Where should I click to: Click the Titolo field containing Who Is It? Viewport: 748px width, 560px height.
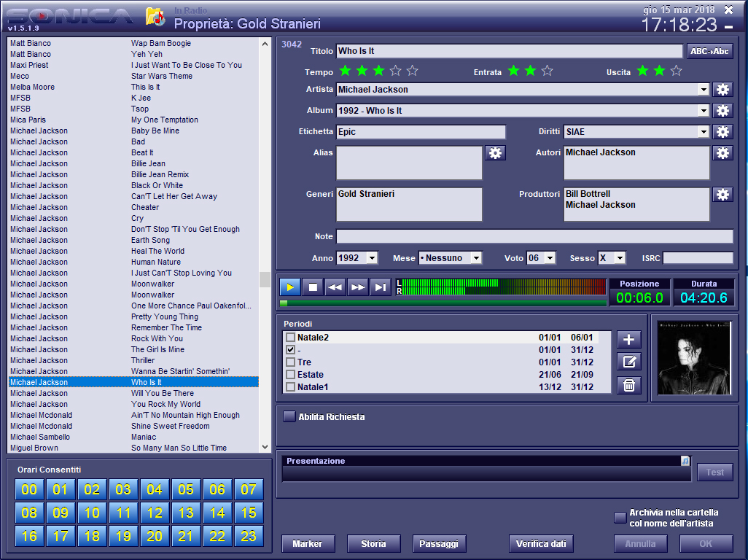510,51
